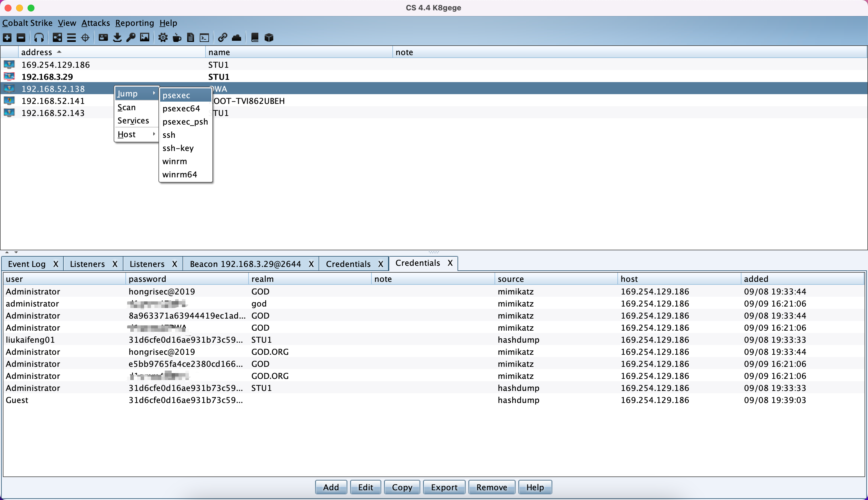
Task: Click host icon for 192.168.3.29
Action: [x=9, y=77]
